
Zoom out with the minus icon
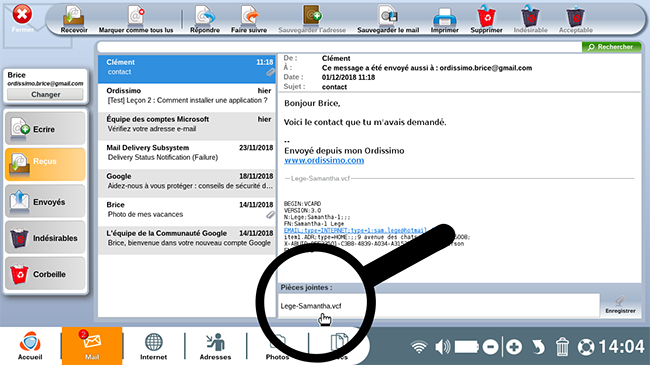point(490,347)
